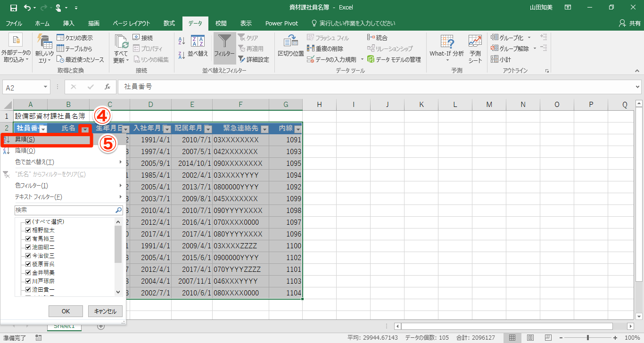Click the Save icon in the title bar

point(14,8)
